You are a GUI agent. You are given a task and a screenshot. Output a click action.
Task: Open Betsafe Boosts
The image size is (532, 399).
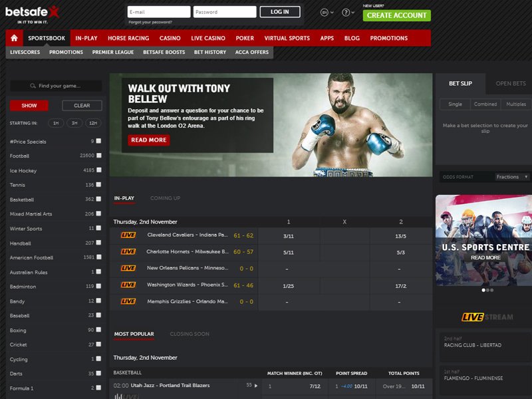(x=164, y=53)
